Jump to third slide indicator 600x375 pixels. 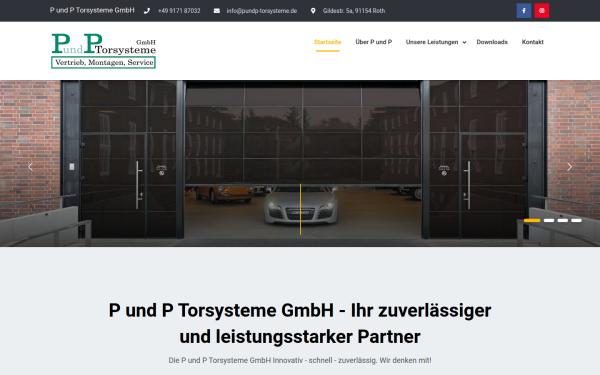pos(562,220)
